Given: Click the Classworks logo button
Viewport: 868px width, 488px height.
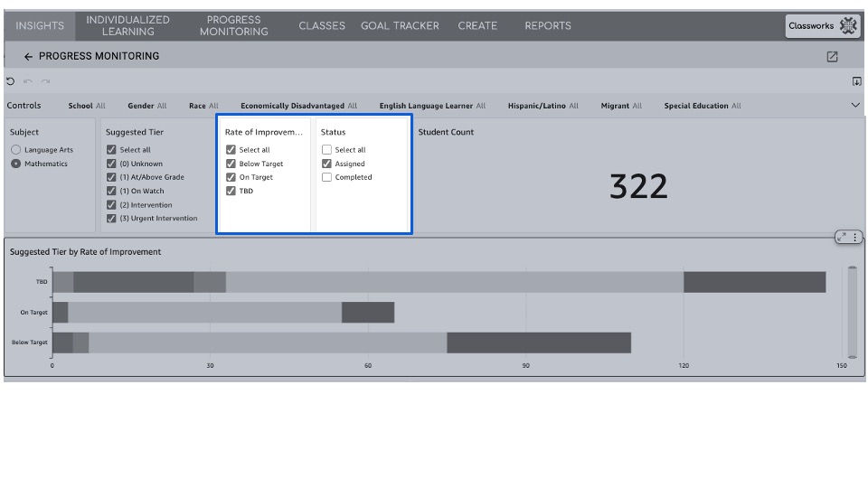Looking at the screenshot, I should click(823, 26).
